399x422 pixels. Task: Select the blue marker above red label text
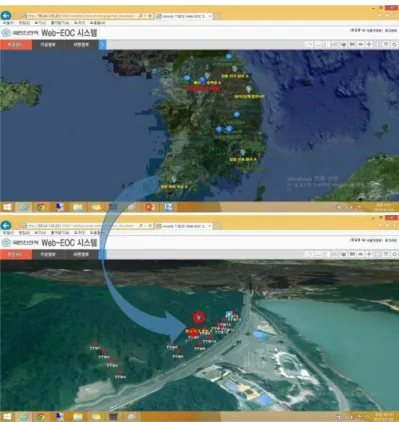click(202, 80)
